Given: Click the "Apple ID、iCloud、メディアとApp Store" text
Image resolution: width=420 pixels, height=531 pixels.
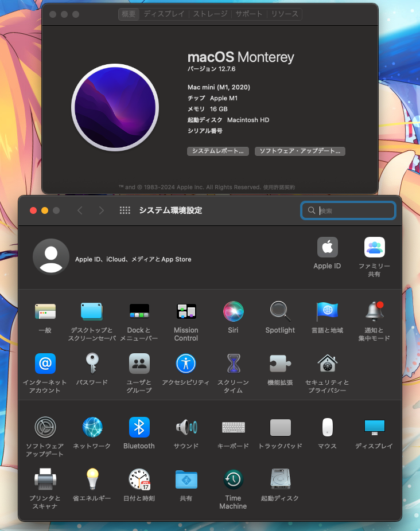Looking at the screenshot, I should (x=133, y=259).
